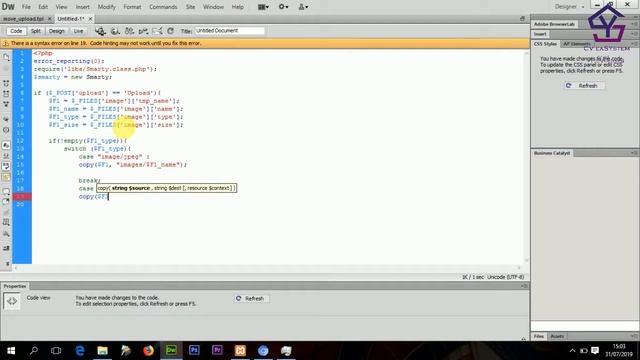Viewport: 640px width, 360px height.
Task: Click the Check Browser Compatibility icon
Action: tap(157, 31)
